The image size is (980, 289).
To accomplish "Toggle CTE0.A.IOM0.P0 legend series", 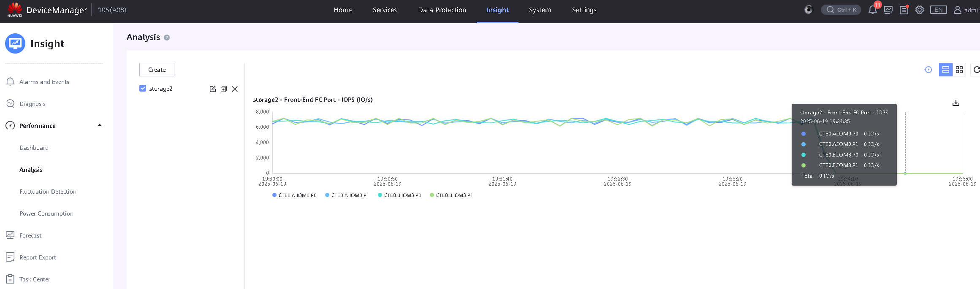I will tap(295, 195).
